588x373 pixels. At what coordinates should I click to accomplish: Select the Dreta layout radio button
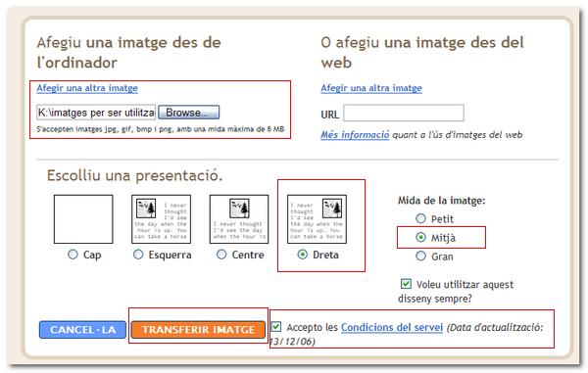pyautogui.click(x=302, y=255)
